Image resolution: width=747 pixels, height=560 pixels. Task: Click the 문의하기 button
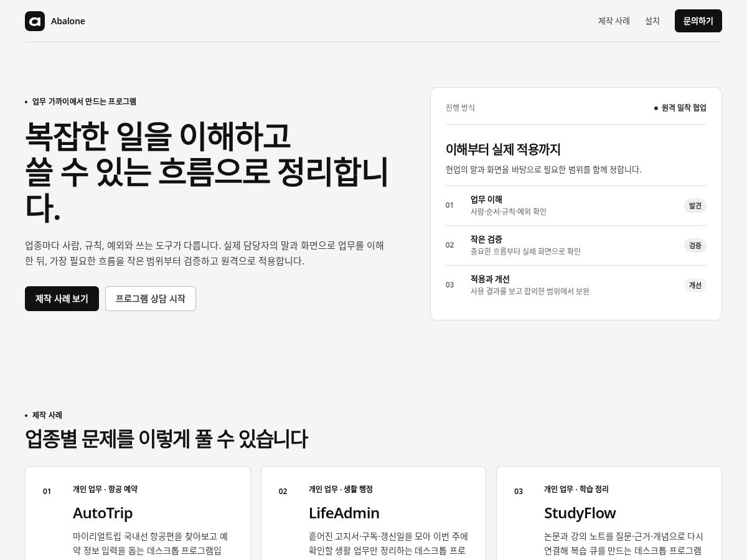(698, 21)
